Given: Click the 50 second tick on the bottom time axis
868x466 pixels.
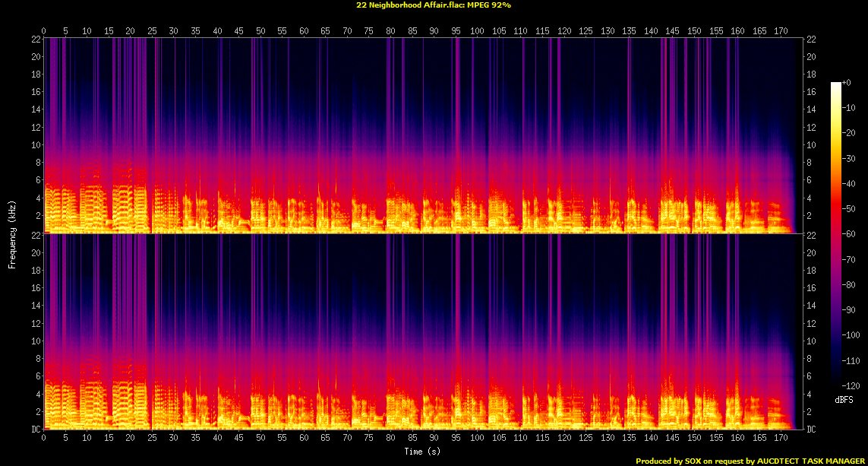Looking at the screenshot, I should click(x=260, y=439).
